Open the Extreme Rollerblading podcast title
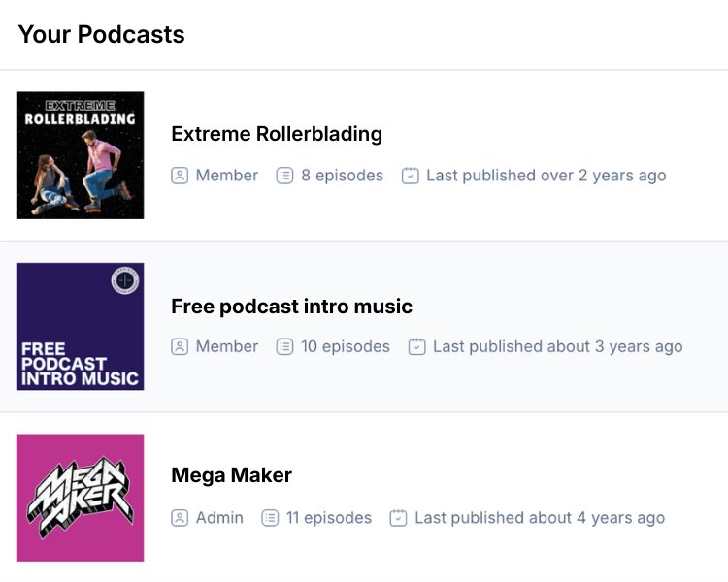The image size is (728, 582). [x=277, y=134]
